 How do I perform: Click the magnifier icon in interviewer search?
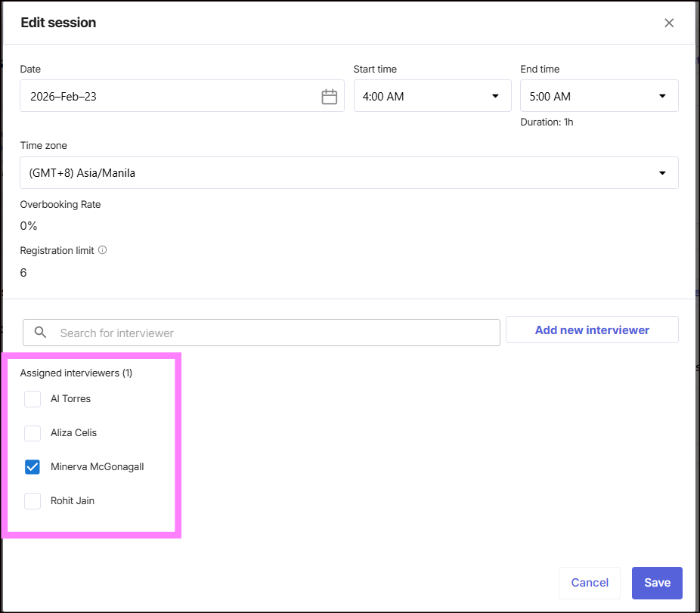(x=40, y=332)
